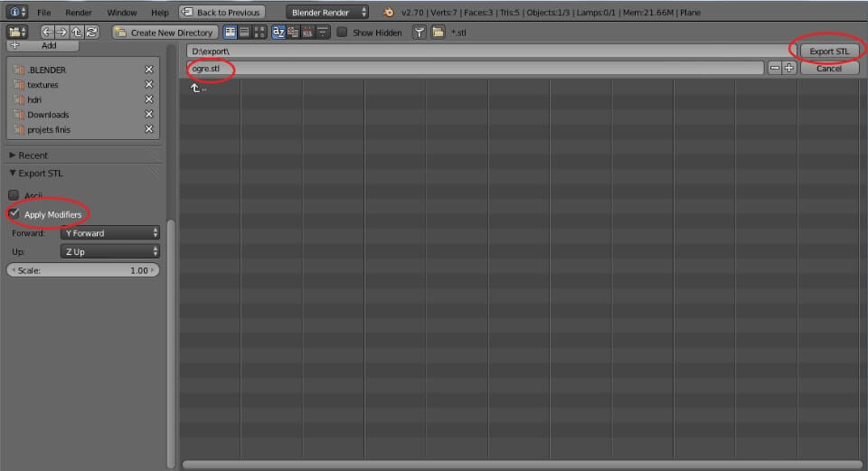Remove the Downloads bookmark
The width and height of the screenshot is (868, 471).
[x=148, y=114]
